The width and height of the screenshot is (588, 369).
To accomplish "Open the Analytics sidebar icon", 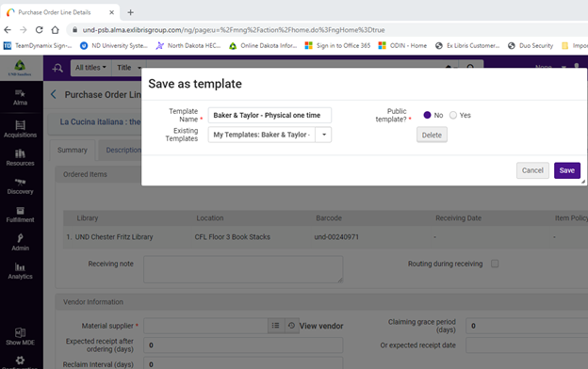I will pos(20,271).
